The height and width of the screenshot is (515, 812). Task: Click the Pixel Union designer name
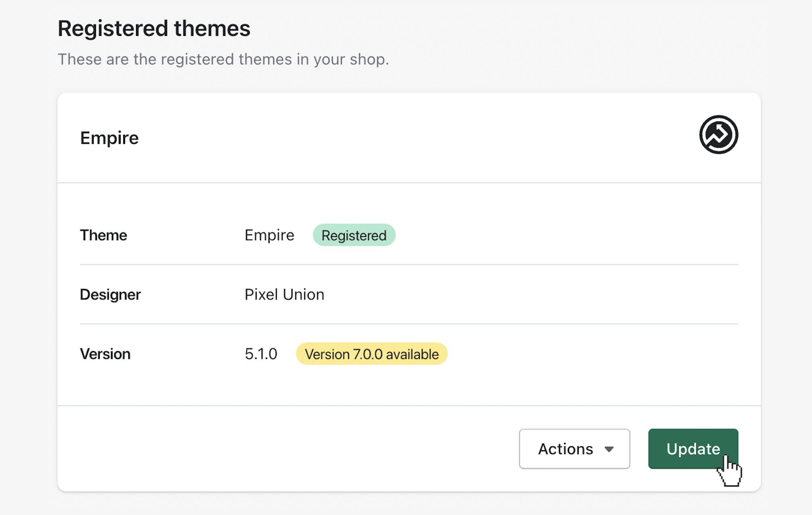tap(284, 294)
